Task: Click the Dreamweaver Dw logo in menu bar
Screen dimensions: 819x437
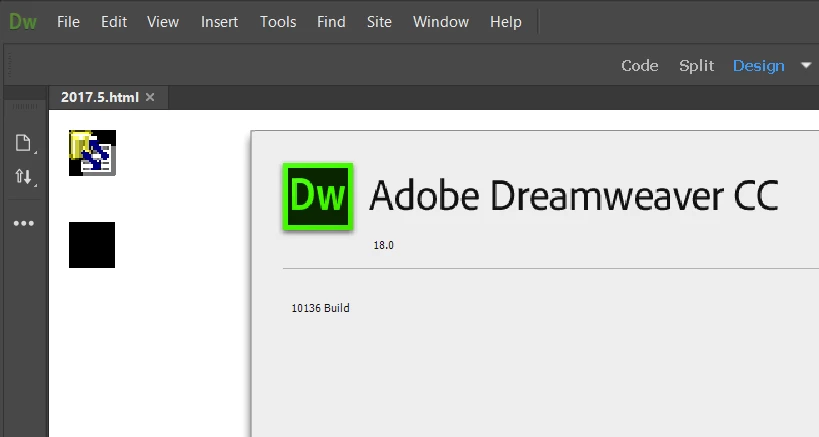Action: (x=23, y=21)
